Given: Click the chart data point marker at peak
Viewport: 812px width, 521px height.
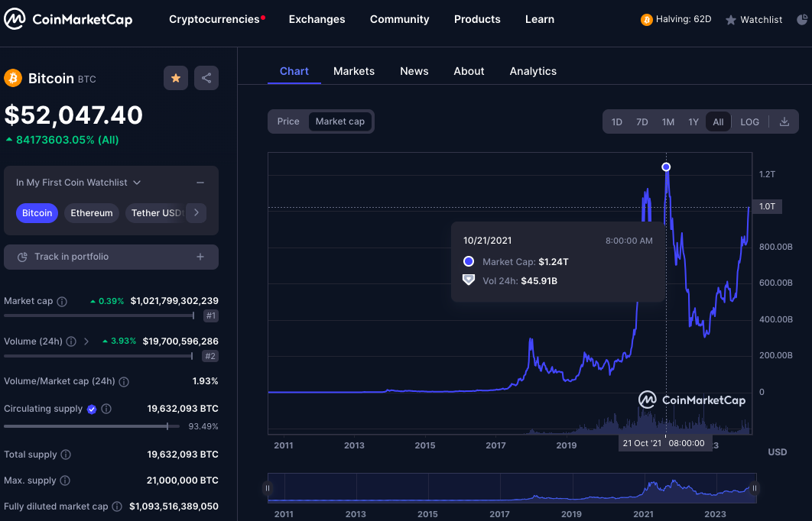Looking at the screenshot, I should pyautogui.click(x=666, y=167).
